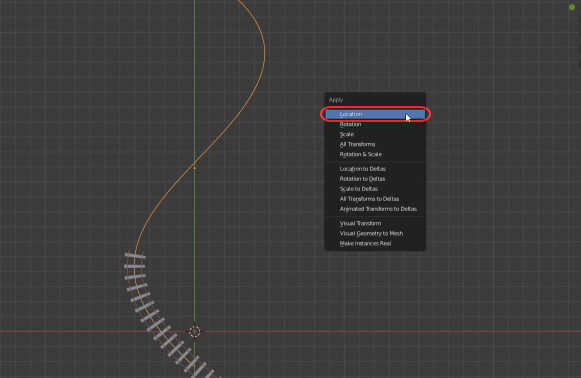Select Rotation & Scale menu entry
The width and height of the screenshot is (581, 378).
tap(375, 154)
